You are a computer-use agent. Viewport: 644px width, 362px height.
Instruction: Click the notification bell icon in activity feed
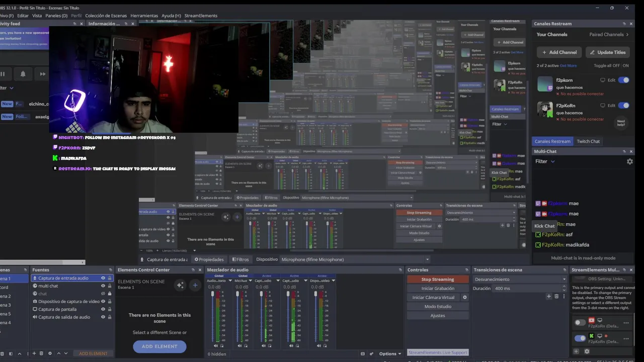23,74
